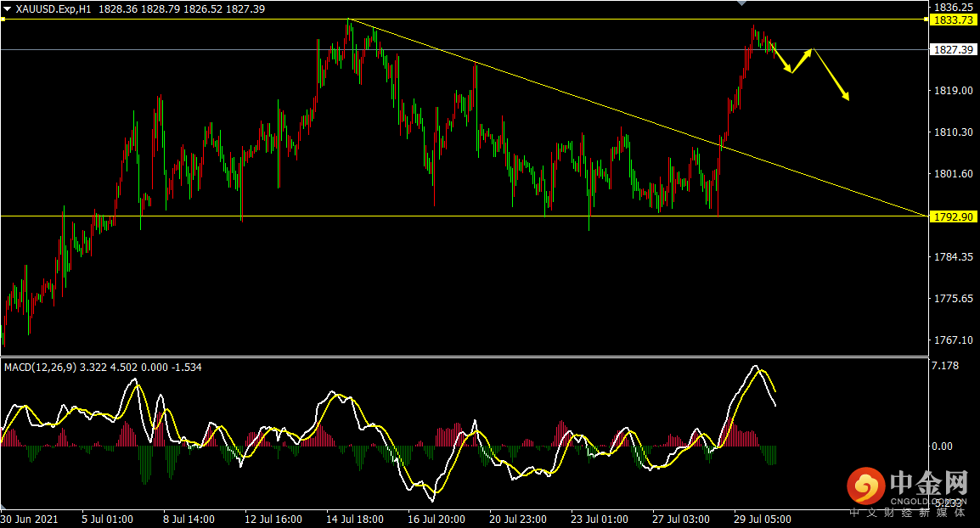This screenshot has width=980, height=528.
Task: Click the 1801.60 price scale value
Action: pyautogui.click(x=953, y=174)
